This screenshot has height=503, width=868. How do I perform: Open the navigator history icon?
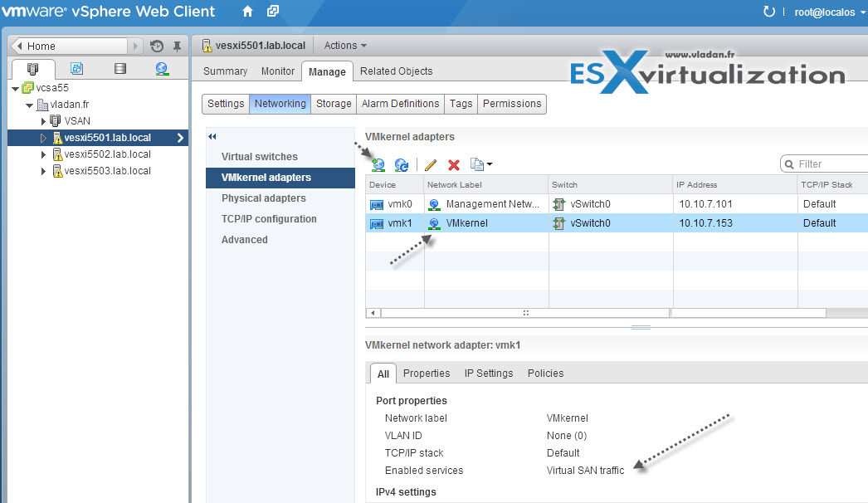point(157,46)
